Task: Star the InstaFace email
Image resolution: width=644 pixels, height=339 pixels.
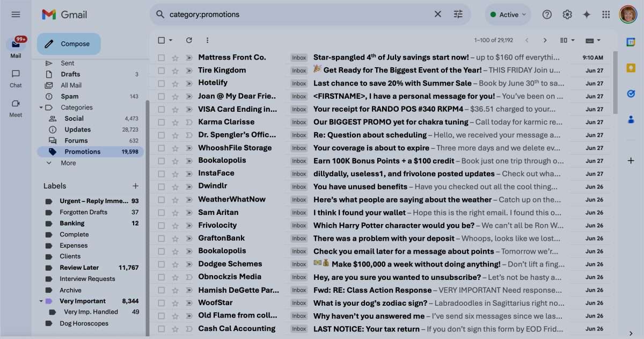Action: point(175,174)
